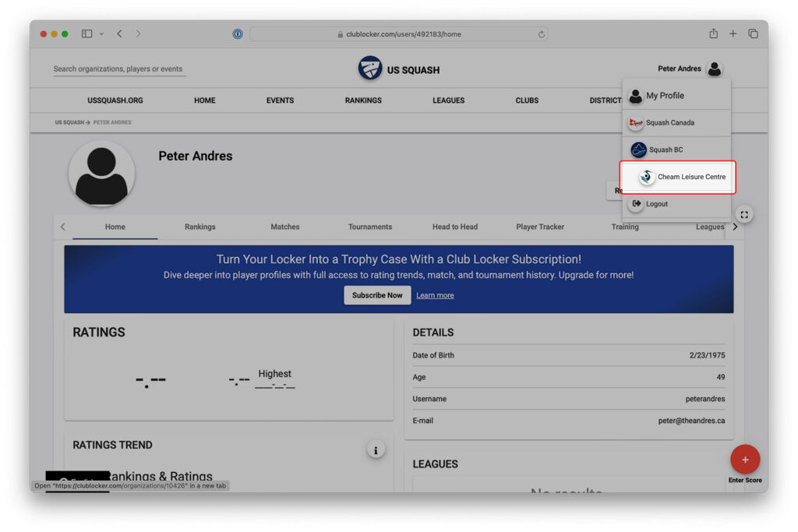Click the Subscribe Now button

377,295
